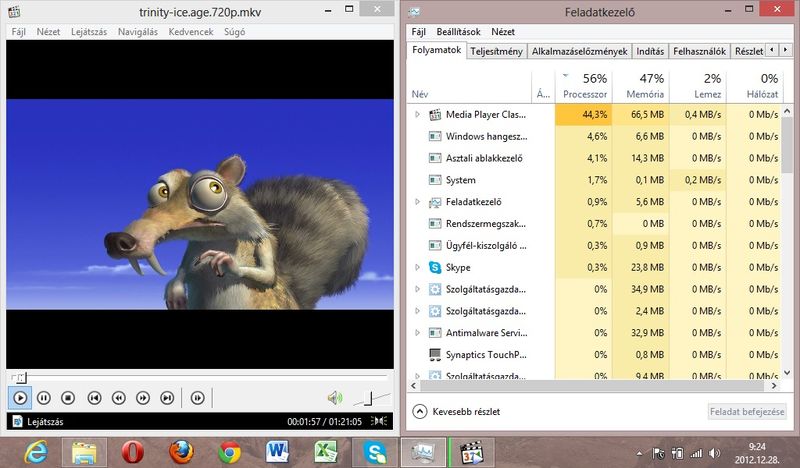Select Ügyfél-kiszolgáló process row
The image size is (800, 468).
(594, 245)
